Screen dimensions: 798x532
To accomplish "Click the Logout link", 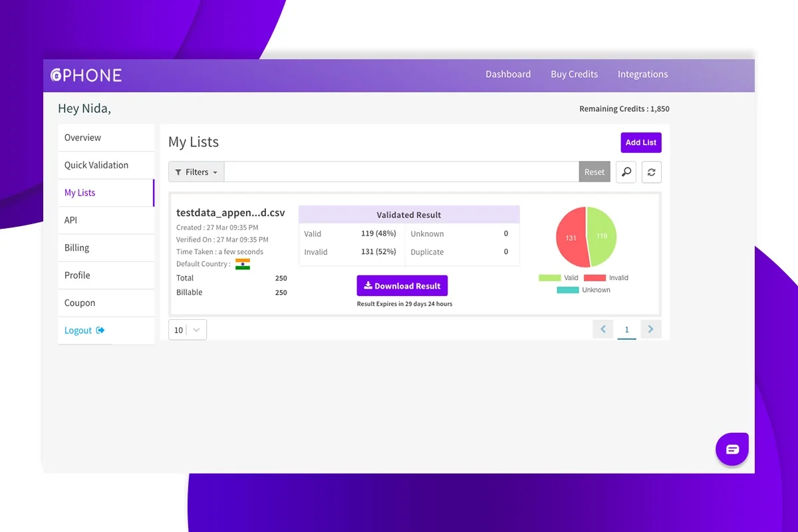I will pos(84,331).
